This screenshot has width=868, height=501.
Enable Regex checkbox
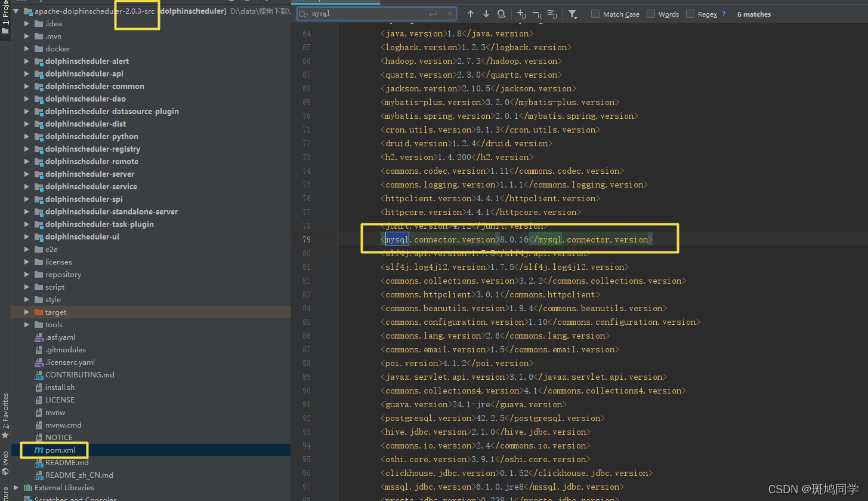click(x=690, y=14)
